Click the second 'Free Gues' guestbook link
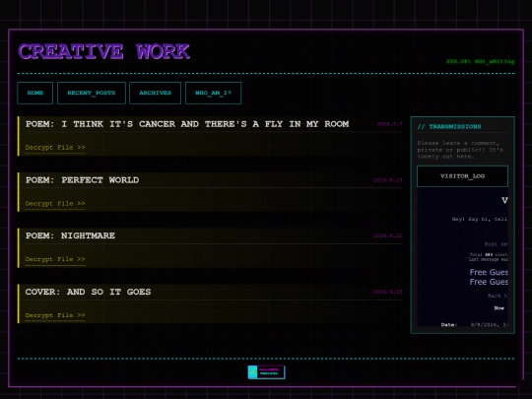Viewport: 532px width, 399px height. point(489,282)
